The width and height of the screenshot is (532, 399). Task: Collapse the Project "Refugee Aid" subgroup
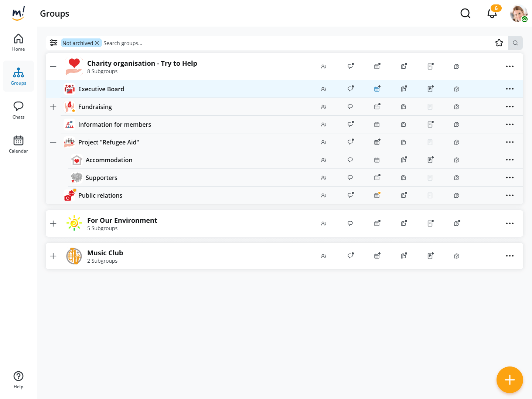pos(53,142)
